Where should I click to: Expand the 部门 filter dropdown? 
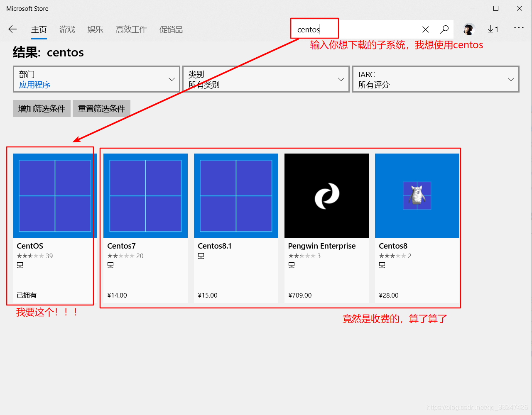point(96,79)
